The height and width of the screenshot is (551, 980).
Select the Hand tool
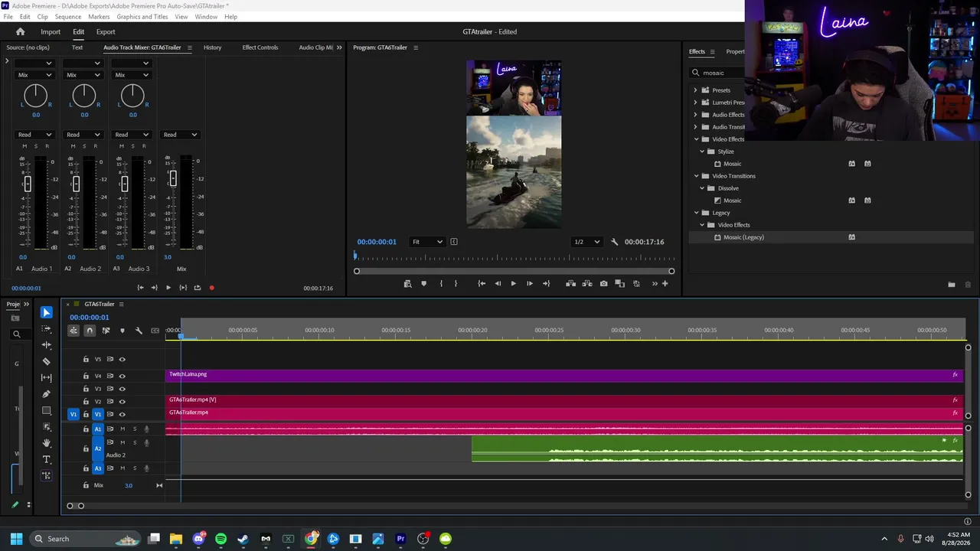tap(47, 443)
